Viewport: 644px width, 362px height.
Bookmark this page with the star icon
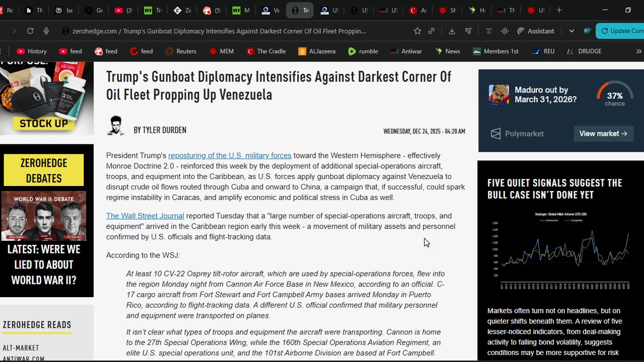(418, 31)
